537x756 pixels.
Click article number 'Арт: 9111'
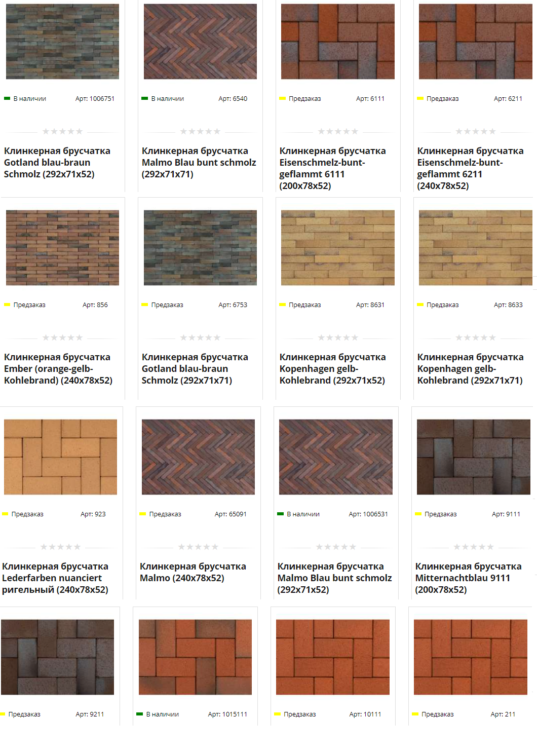[506, 514]
